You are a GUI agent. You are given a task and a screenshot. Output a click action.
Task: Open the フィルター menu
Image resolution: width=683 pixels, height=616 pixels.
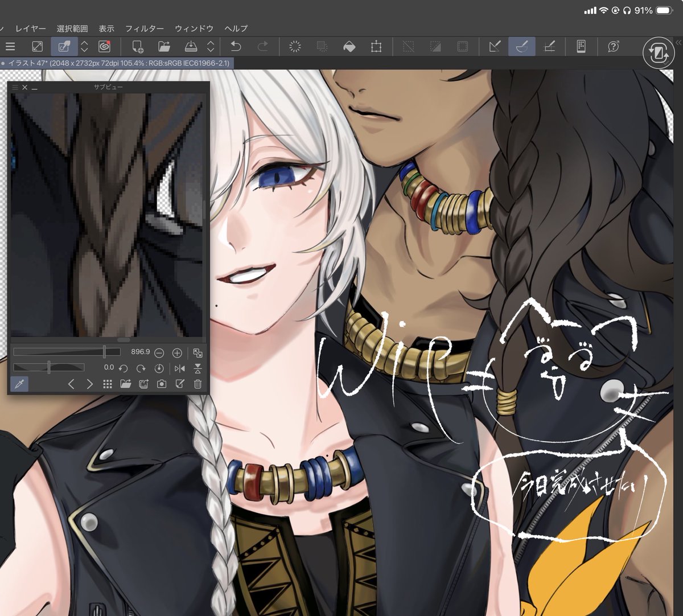tap(145, 28)
